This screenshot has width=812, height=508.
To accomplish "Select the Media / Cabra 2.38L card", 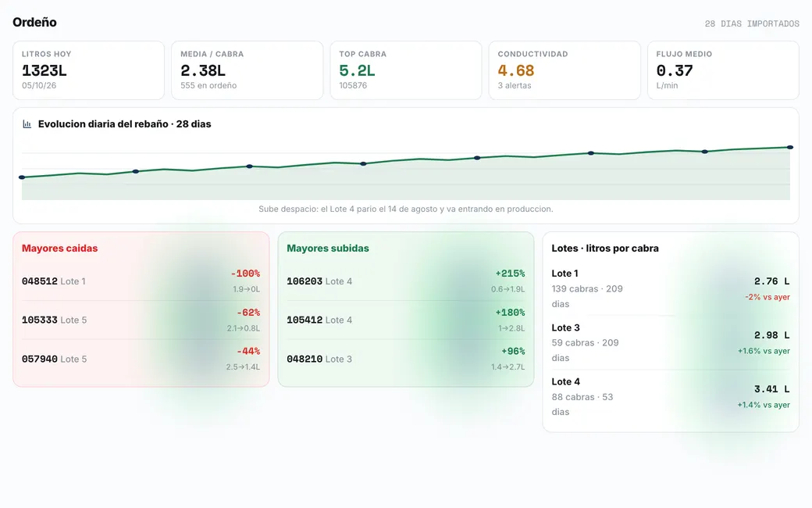I will pyautogui.click(x=247, y=70).
